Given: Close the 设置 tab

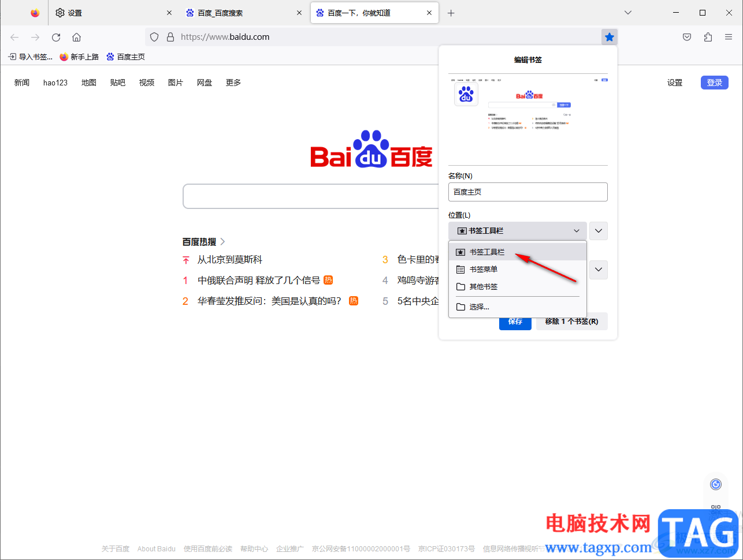Looking at the screenshot, I should [169, 13].
